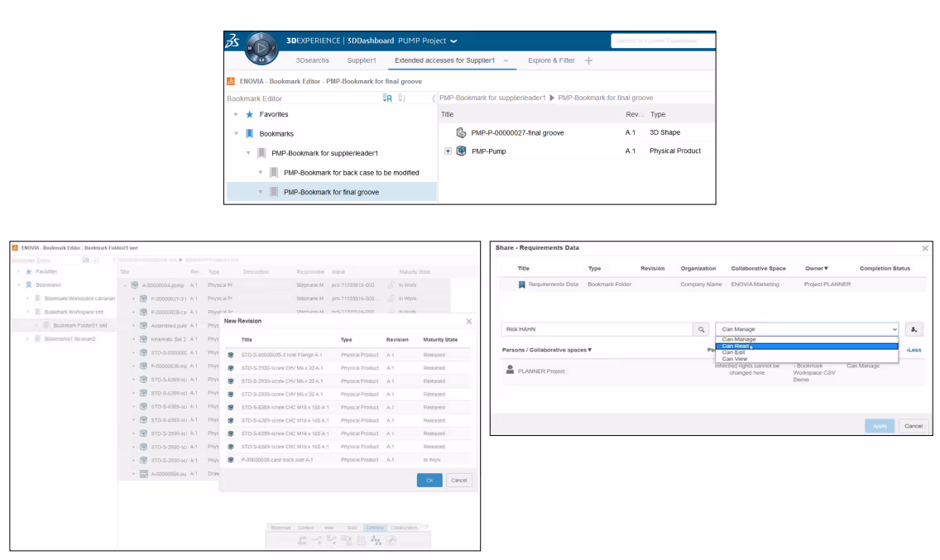Image resolution: width=940 pixels, height=560 pixels.
Task: Click the Favorites star icon
Action: (249, 114)
